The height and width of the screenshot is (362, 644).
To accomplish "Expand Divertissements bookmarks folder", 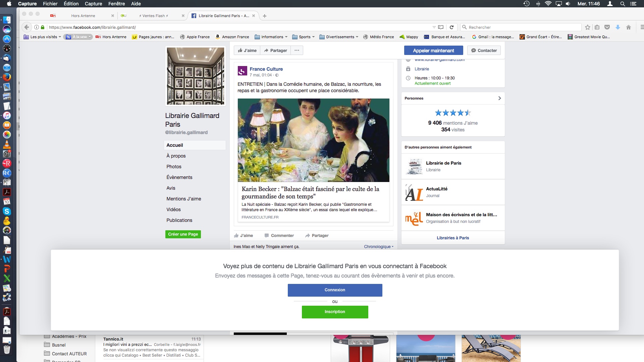I will (x=339, y=37).
